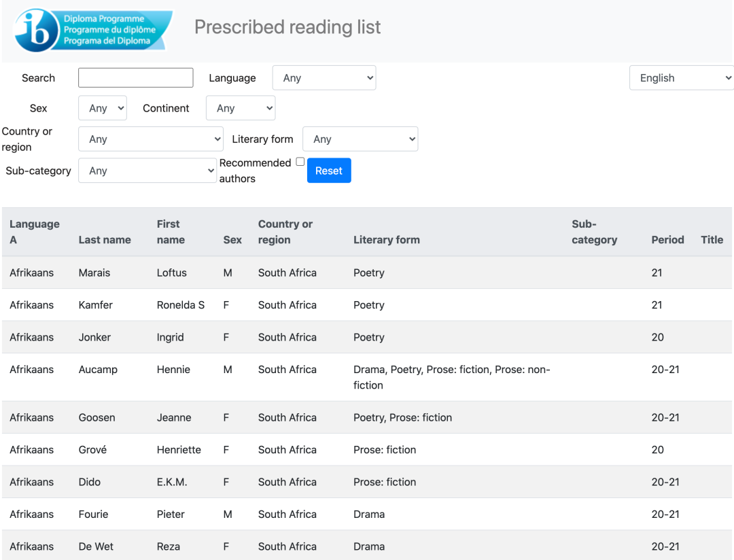The image size is (734, 560).
Task: Click the Literary form column header
Action: (x=386, y=240)
